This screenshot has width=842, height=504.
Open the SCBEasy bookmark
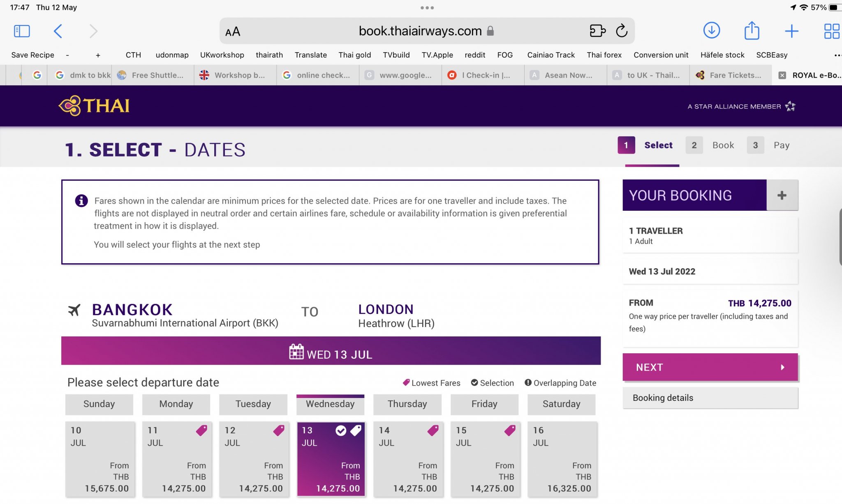click(772, 55)
